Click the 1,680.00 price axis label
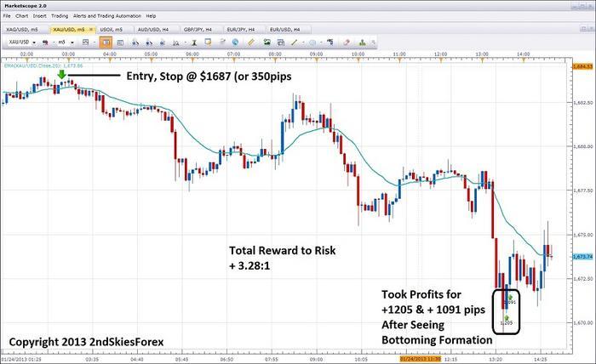This screenshot has height=364, width=596. 582,146
